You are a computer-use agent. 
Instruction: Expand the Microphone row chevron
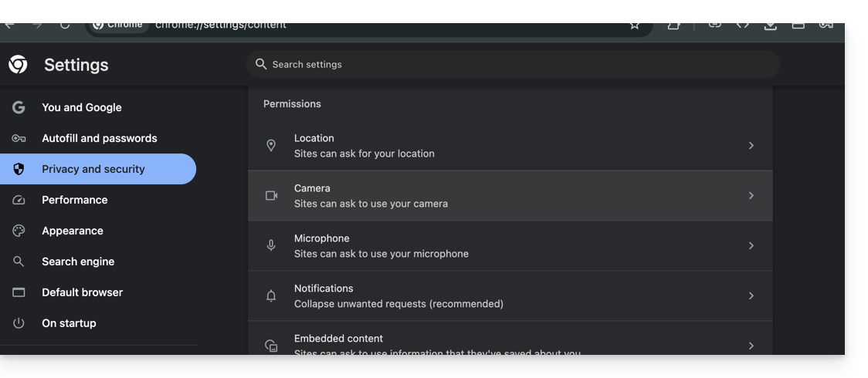[751, 246]
